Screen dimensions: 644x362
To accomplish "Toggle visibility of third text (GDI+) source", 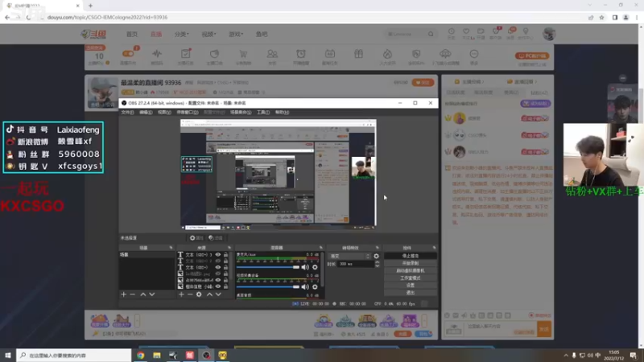I will 218,268.
